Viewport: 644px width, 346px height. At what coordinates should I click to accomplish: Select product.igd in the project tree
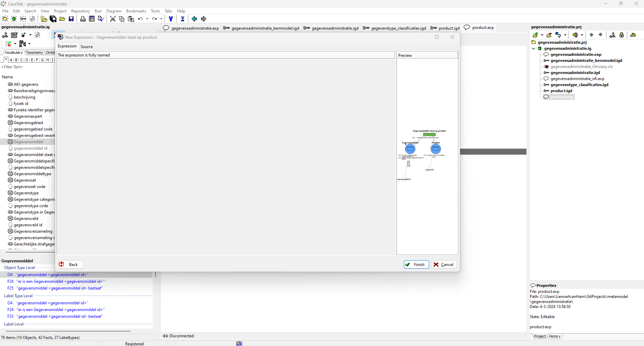[561, 91]
